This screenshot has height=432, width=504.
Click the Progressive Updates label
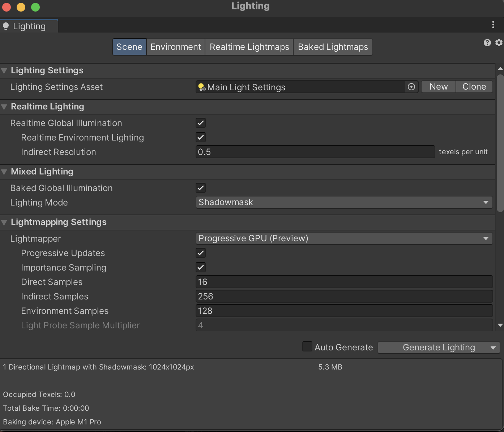click(63, 253)
